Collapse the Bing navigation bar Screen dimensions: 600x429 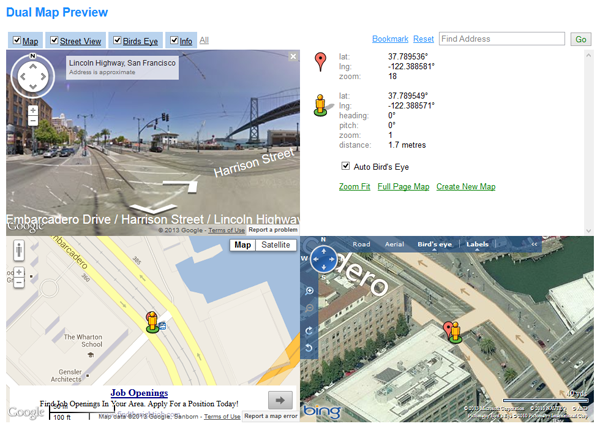pos(534,244)
